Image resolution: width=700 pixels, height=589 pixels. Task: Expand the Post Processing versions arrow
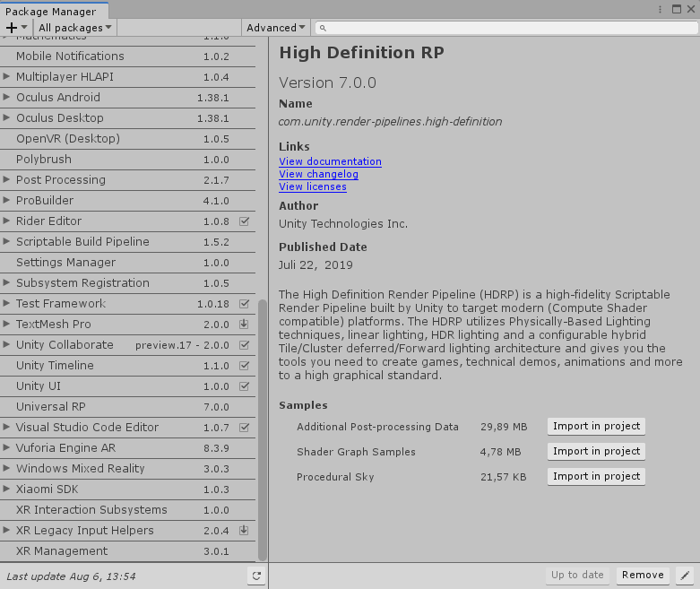coord(6,180)
